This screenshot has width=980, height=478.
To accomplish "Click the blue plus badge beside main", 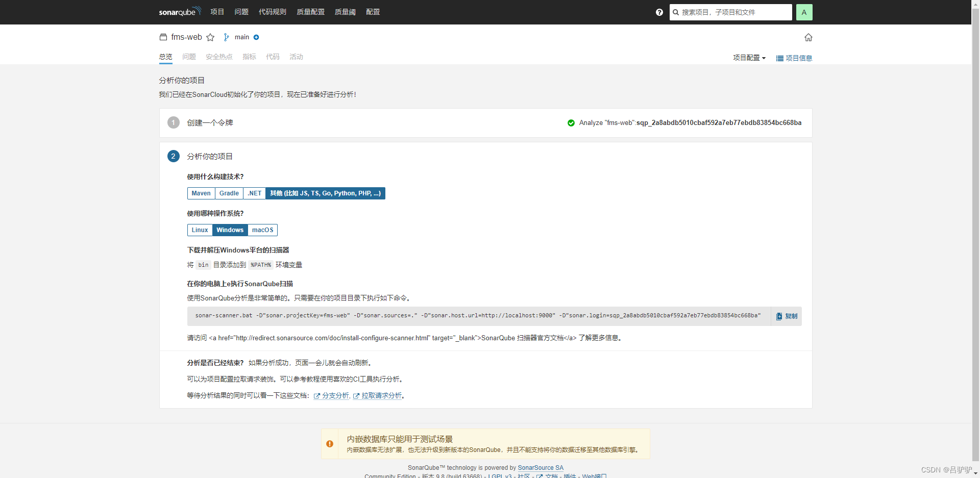I will pos(256,37).
